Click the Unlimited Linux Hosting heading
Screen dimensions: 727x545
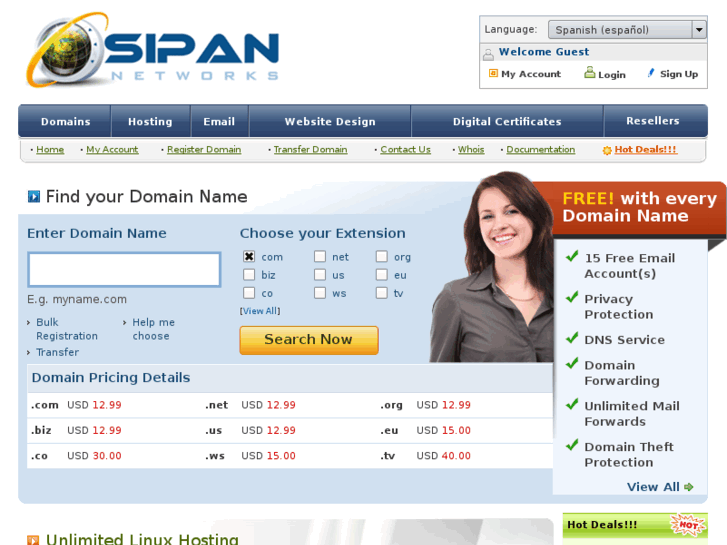142,539
